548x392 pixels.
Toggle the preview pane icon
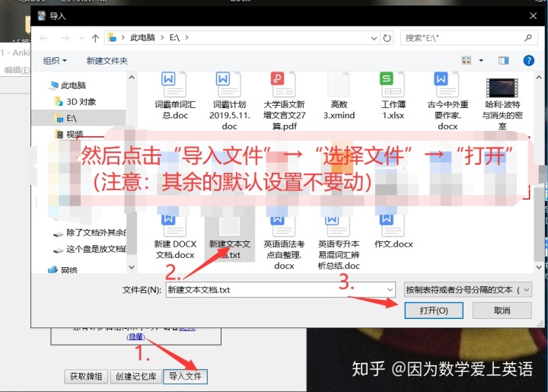(x=504, y=60)
